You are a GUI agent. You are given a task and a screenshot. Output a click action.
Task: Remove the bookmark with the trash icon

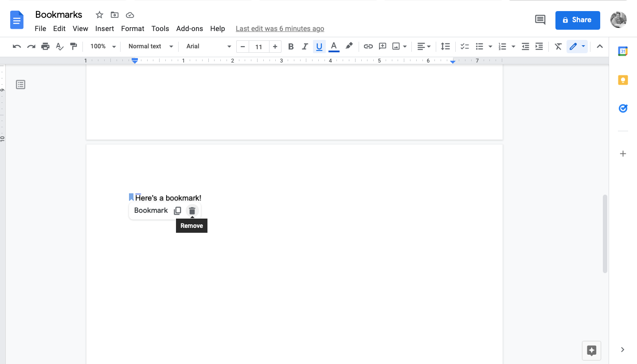pos(192,210)
